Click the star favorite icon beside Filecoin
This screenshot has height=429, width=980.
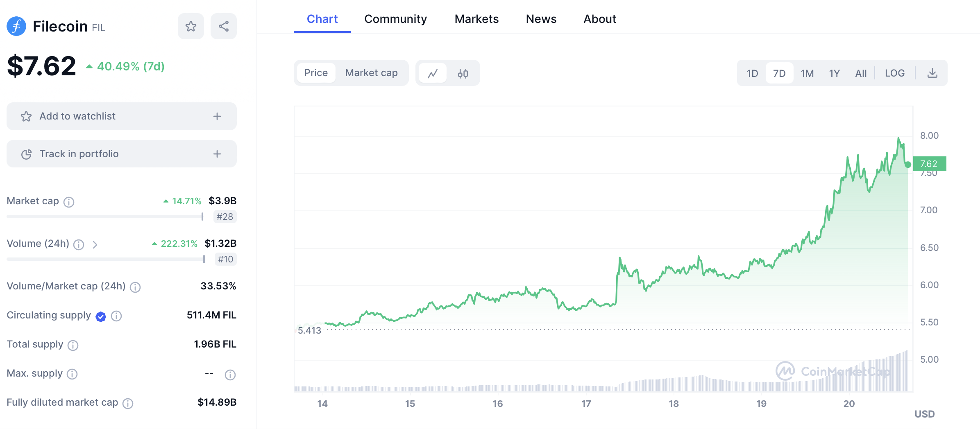[191, 27]
